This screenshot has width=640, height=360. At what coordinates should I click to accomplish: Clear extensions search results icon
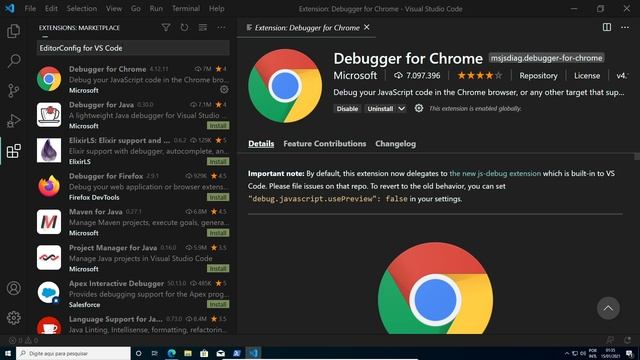tap(203, 27)
